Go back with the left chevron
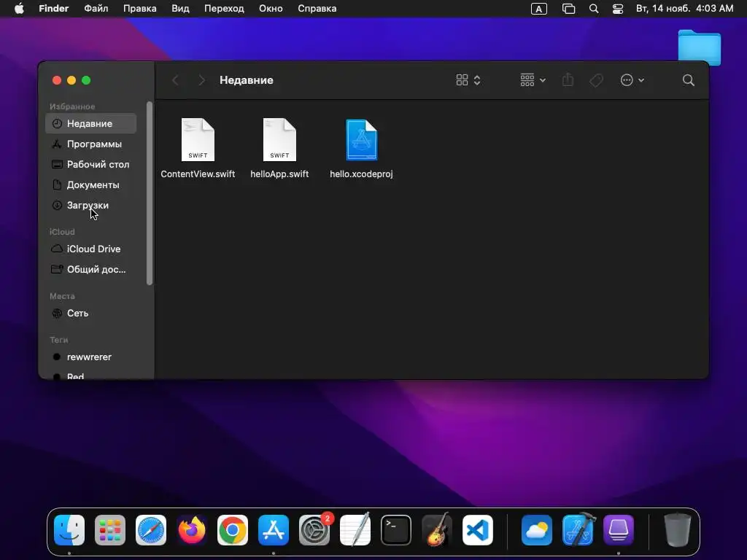Screen dimensions: 747x560 pos(175,80)
